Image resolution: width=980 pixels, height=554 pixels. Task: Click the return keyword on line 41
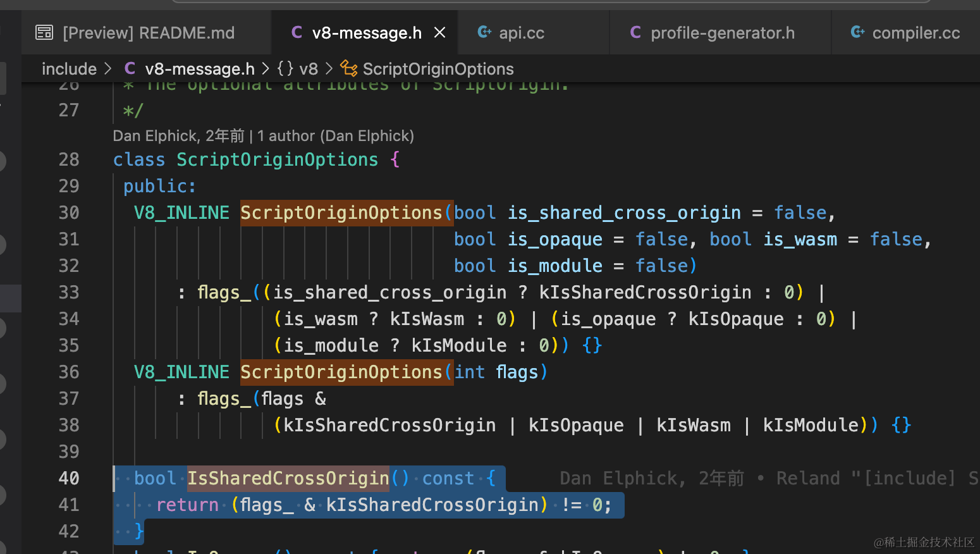click(x=187, y=505)
